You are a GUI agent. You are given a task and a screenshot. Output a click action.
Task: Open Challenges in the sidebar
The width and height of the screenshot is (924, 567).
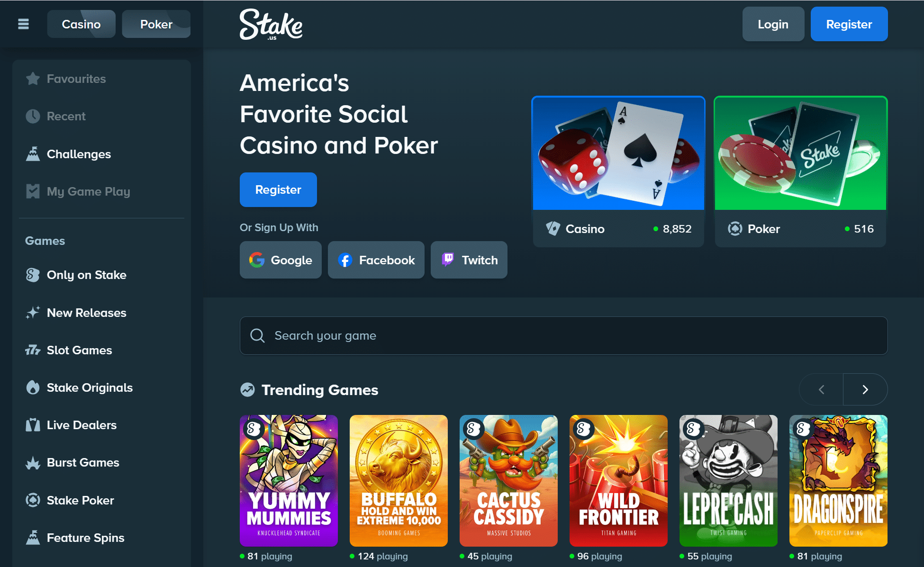[79, 154]
